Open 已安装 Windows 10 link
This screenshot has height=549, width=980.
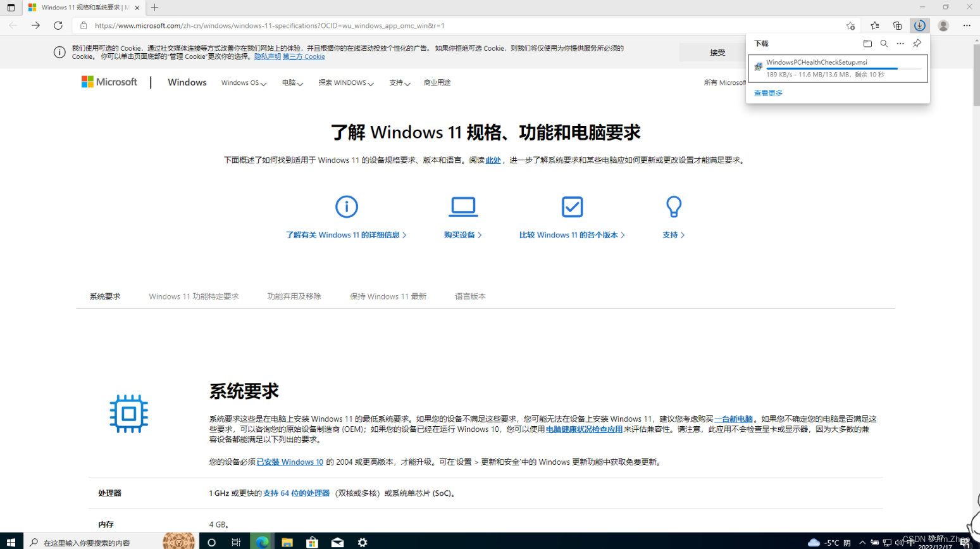tap(290, 462)
